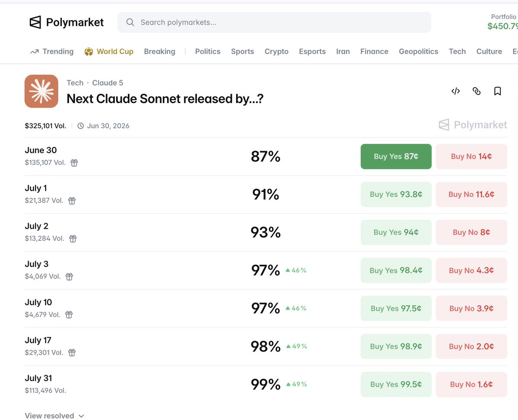Screen dimensions: 518x420
Task: Click Buy Yes 98.9¢ on July 17
Action: [x=396, y=346]
